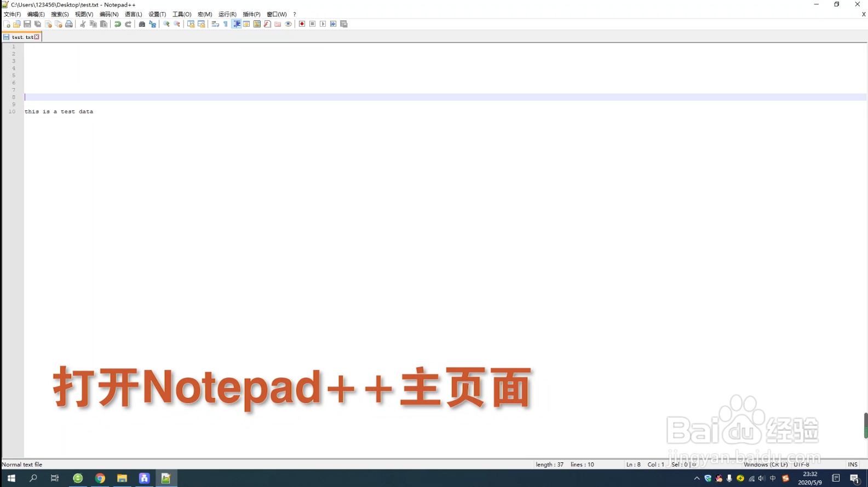Viewport: 868px width, 487px height.
Task: Click the user defined language icon
Action: [246, 24]
